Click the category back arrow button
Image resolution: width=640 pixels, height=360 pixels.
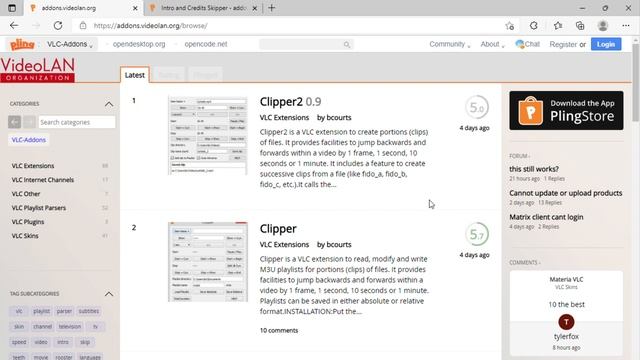pos(14,122)
